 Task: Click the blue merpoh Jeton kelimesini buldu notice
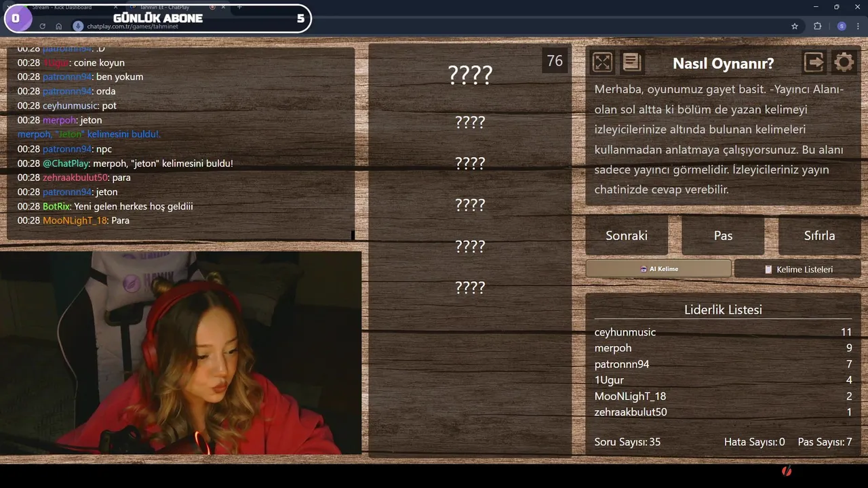(x=89, y=134)
